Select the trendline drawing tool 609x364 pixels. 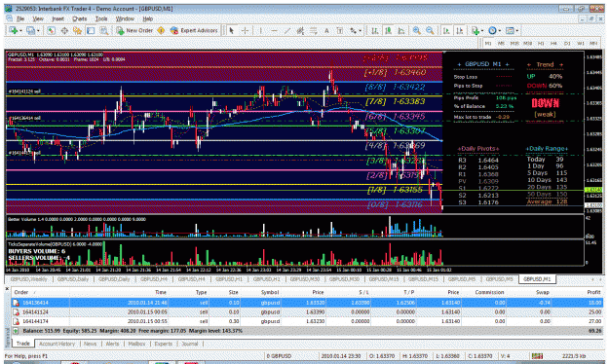pos(287,30)
